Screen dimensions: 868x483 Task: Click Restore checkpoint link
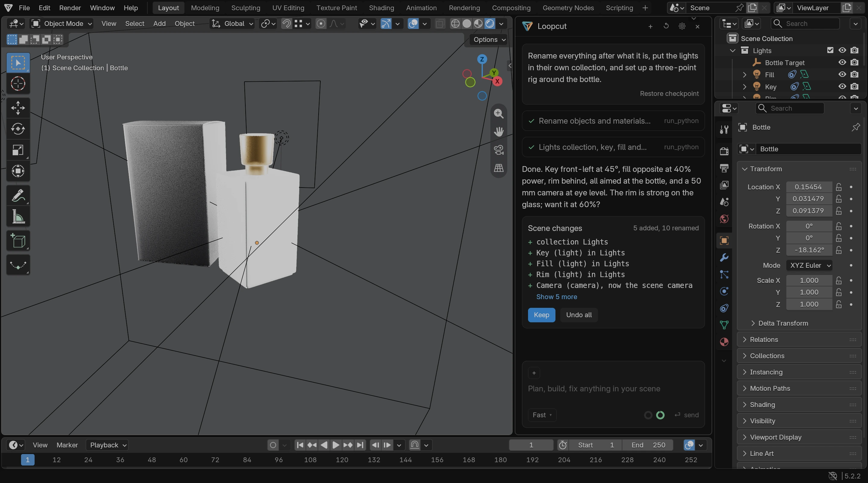(669, 94)
